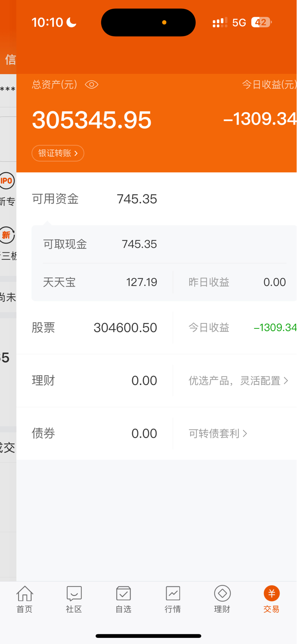This screenshot has width=297, height=644.
Task: Tap the 首页 home icon
Action: [25, 599]
